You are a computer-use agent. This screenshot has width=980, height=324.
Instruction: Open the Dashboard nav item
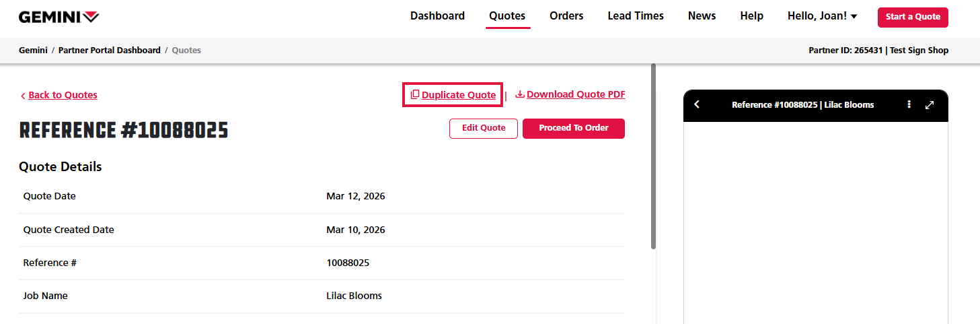coord(437,16)
